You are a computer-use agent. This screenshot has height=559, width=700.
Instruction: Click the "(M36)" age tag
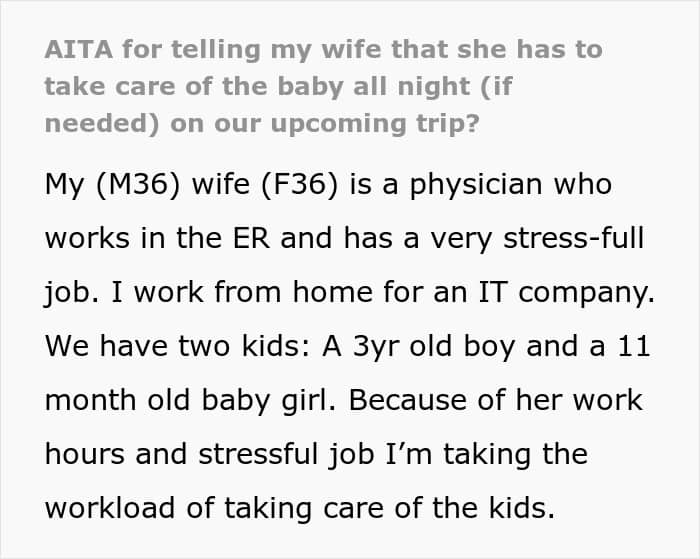(x=138, y=184)
